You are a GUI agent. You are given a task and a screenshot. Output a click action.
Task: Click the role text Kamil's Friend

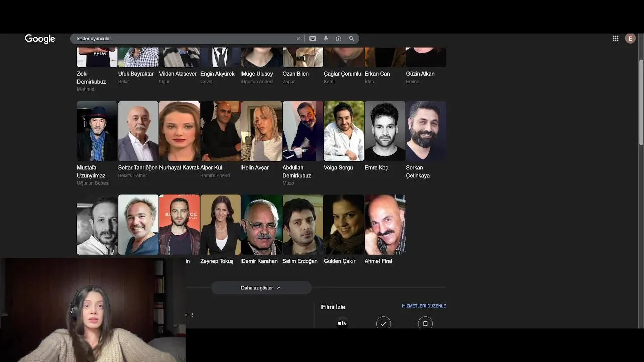(x=215, y=176)
